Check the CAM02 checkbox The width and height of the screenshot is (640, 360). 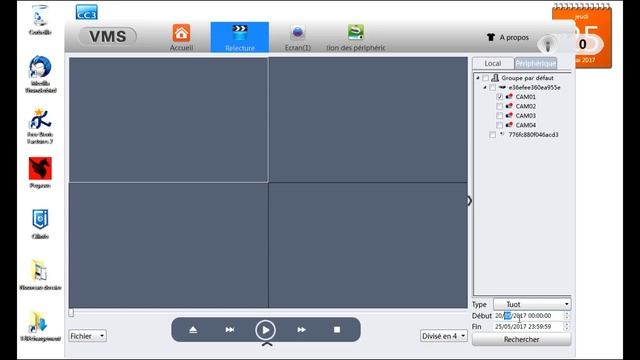click(x=500, y=106)
